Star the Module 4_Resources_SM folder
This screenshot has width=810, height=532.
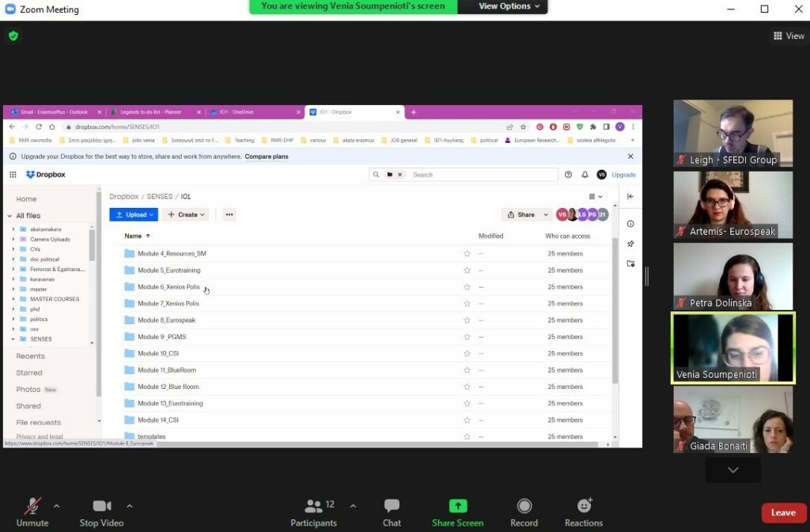[x=467, y=254]
